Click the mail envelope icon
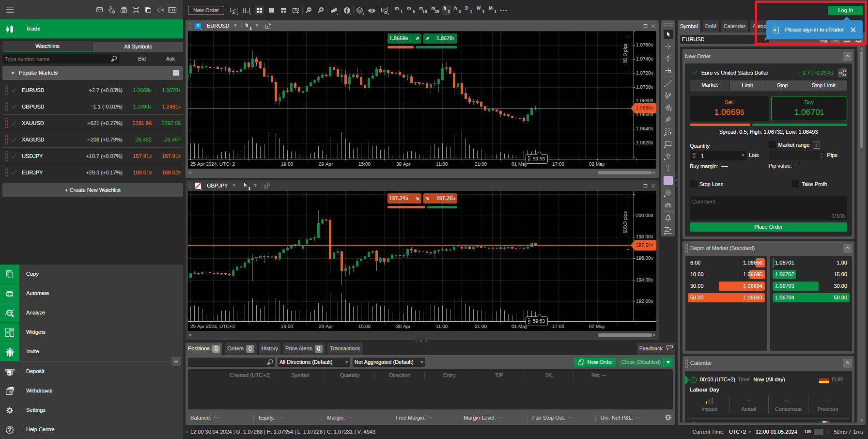 click(99, 10)
